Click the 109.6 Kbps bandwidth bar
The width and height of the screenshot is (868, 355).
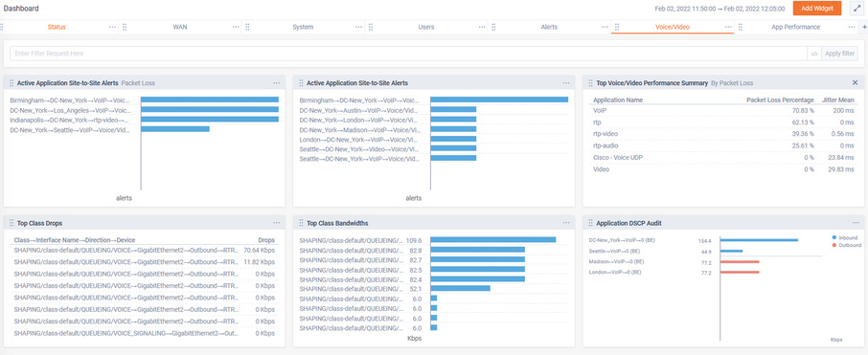coord(493,239)
